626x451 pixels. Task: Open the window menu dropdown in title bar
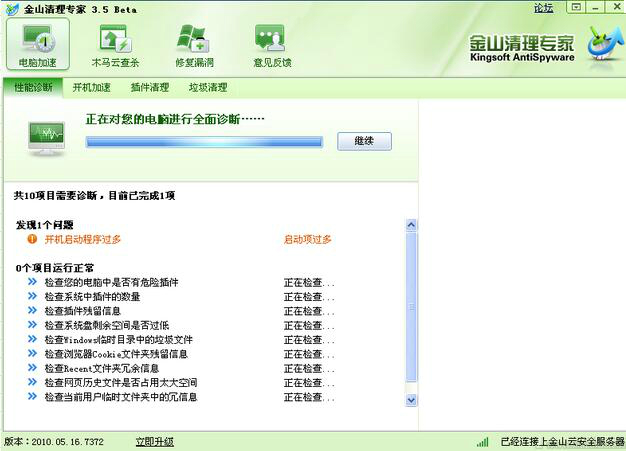point(576,7)
